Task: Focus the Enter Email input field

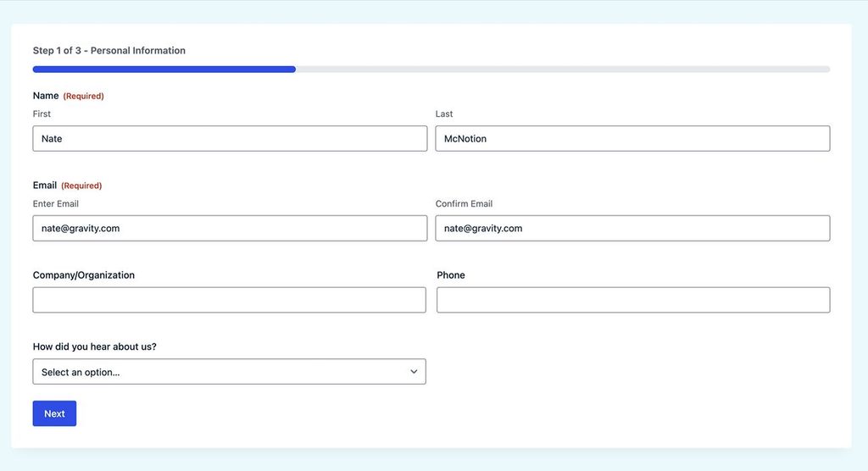Action: (x=230, y=228)
